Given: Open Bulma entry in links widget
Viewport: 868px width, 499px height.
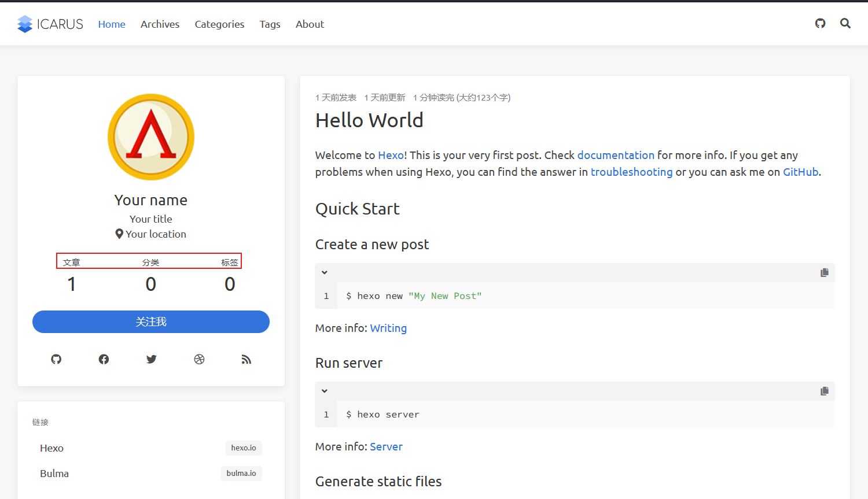Looking at the screenshot, I should [54, 474].
